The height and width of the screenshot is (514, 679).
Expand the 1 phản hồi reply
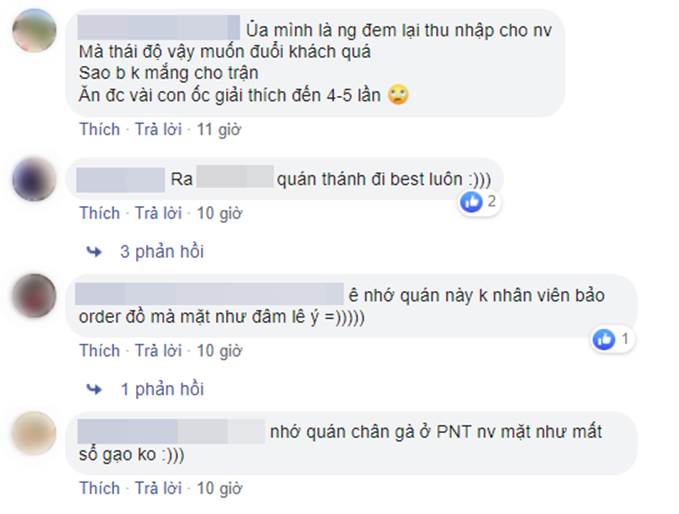162,389
